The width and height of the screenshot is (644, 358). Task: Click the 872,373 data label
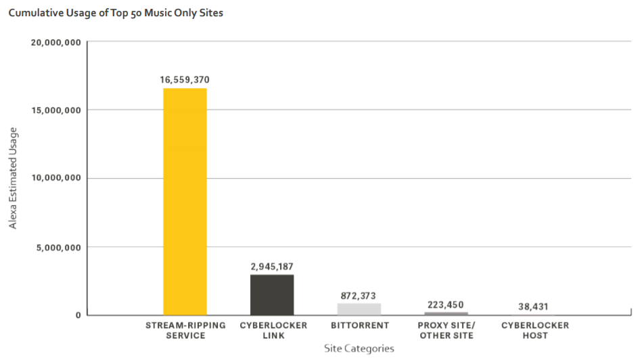359,296
